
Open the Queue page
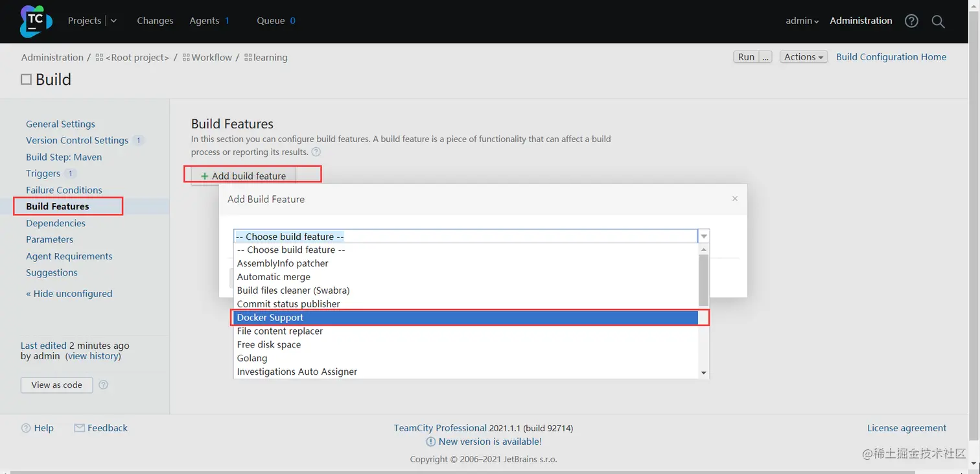[271, 21]
